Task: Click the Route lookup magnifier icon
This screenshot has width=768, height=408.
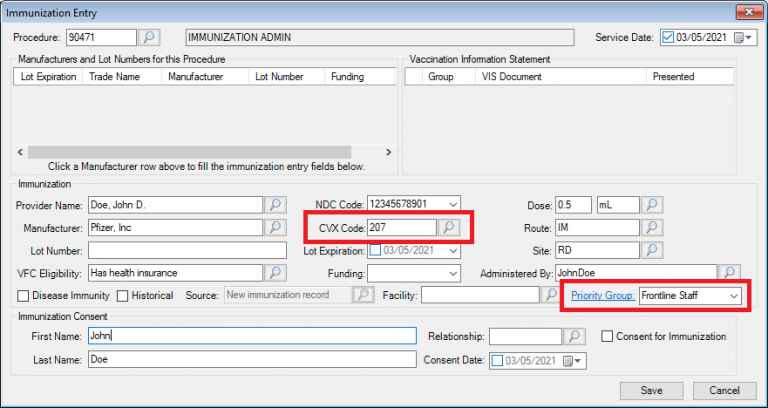Action: [x=651, y=227]
